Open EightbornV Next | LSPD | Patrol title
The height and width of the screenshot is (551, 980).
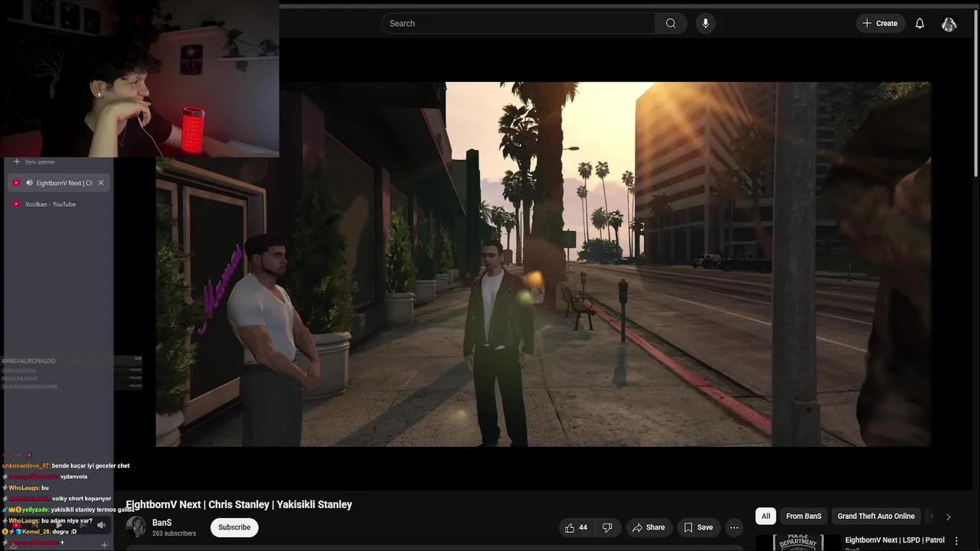895,540
